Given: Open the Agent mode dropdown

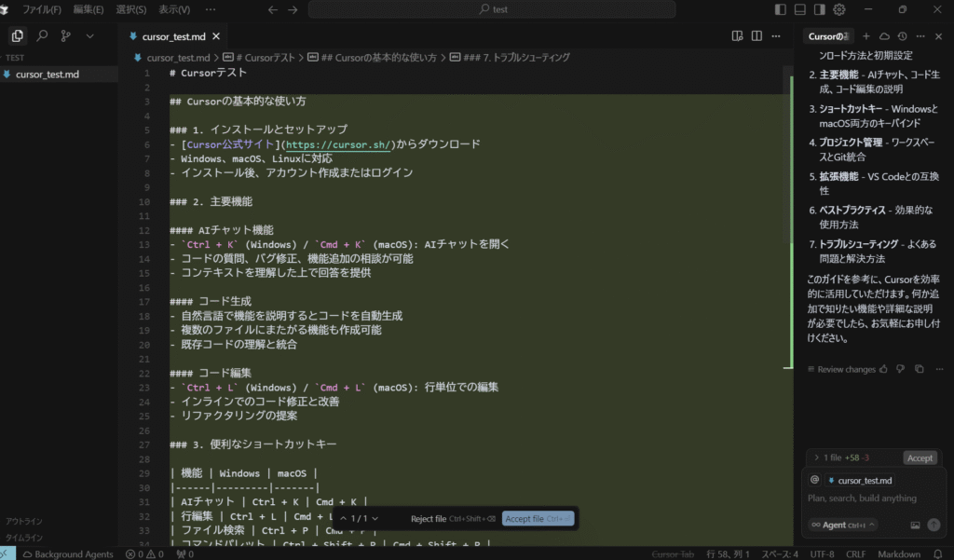Looking at the screenshot, I should tap(842, 525).
